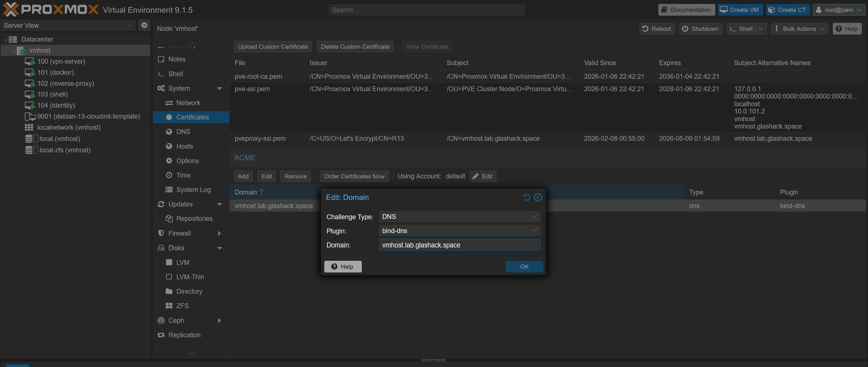The image size is (868, 367).
Task: Click the Server View settings gear icon
Action: coord(144,25)
